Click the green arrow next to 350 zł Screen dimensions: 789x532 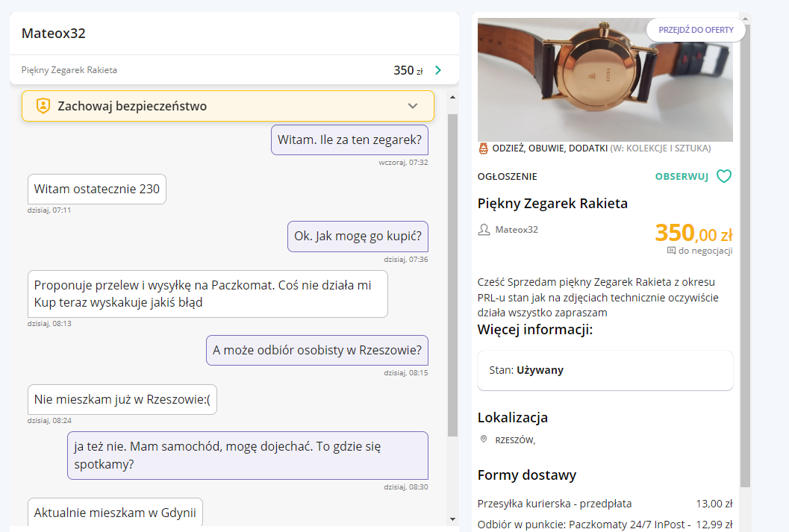tap(438, 70)
